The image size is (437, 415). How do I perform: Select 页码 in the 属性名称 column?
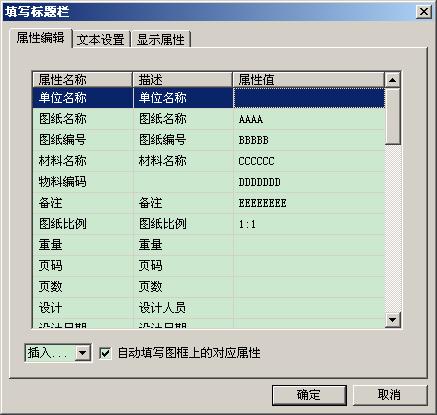83,266
